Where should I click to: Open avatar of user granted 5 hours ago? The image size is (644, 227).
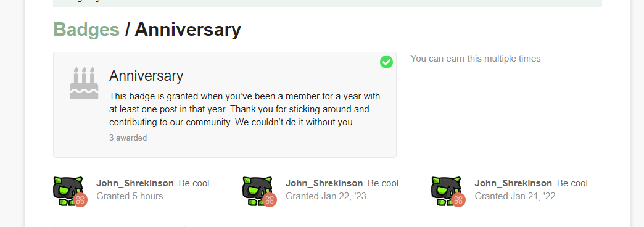tap(68, 191)
